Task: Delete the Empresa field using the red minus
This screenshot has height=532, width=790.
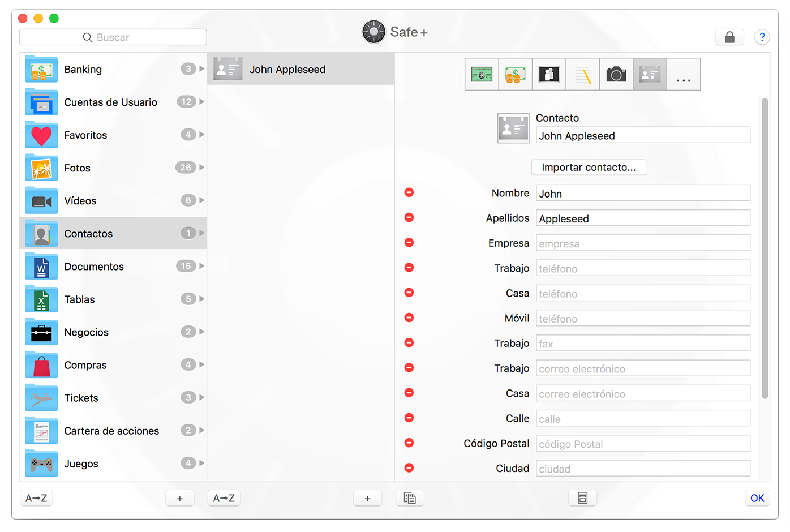Action: [409, 242]
